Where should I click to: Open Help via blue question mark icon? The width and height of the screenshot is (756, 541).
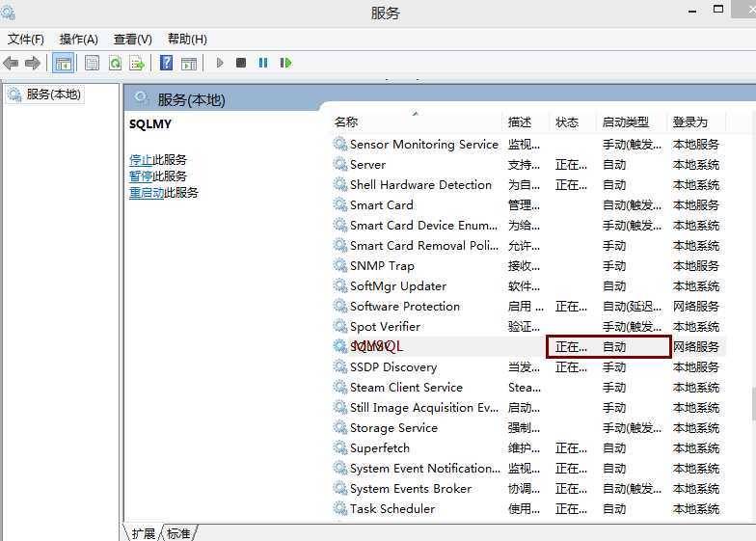point(166,64)
